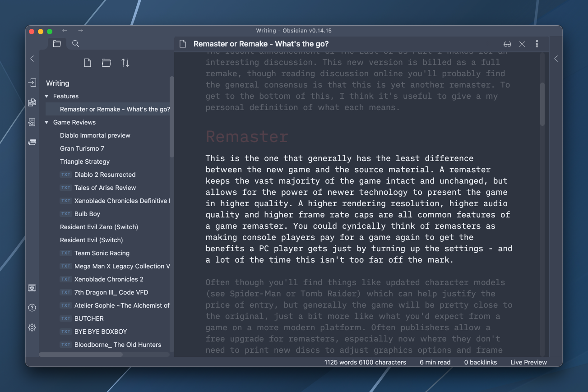588x392 pixels.
Task: Open the note's more options three-dot icon
Action: [537, 44]
